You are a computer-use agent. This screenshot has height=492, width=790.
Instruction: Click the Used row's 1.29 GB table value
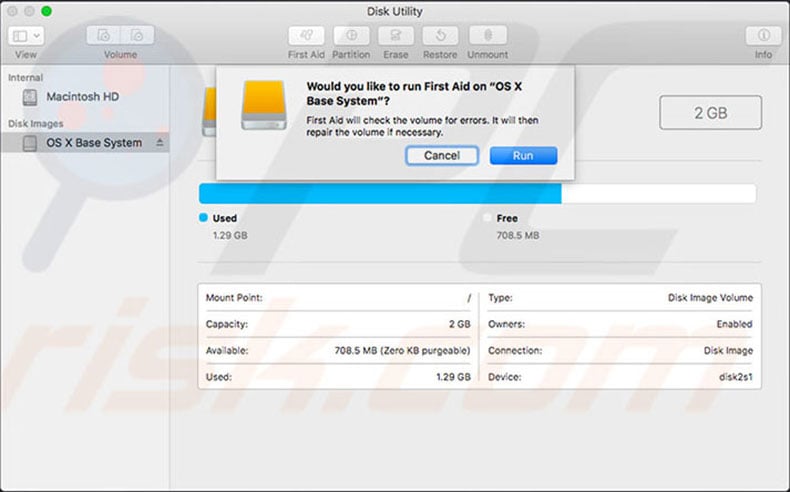(x=453, y=377)
